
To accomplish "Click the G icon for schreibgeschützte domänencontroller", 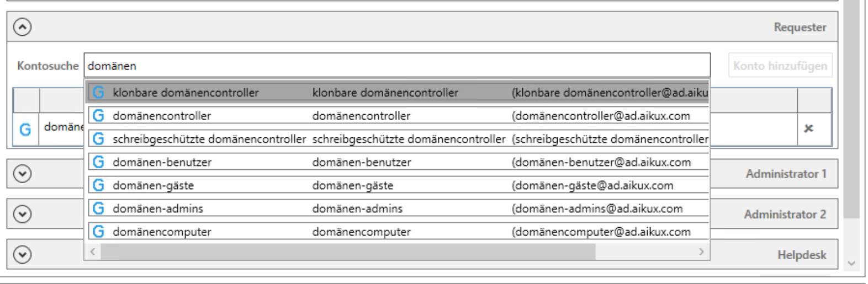I will [98, 139].
